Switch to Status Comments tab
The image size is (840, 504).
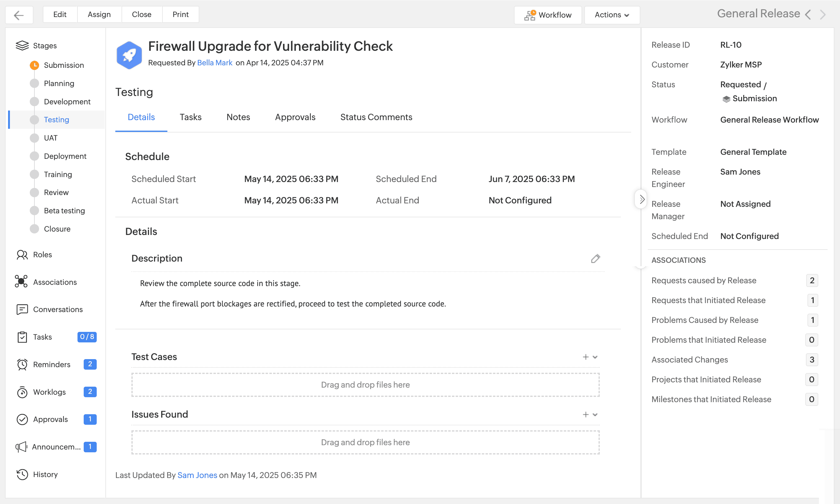(376, 117)
